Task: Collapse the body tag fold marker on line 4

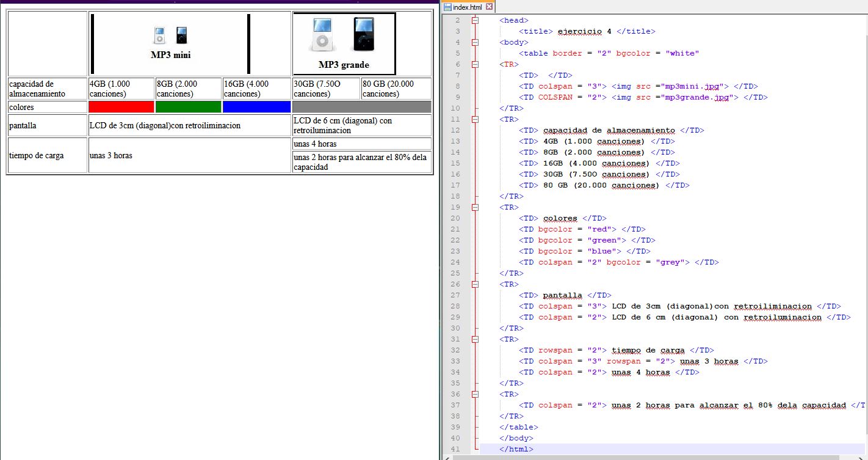Action: tap(475, 42)
